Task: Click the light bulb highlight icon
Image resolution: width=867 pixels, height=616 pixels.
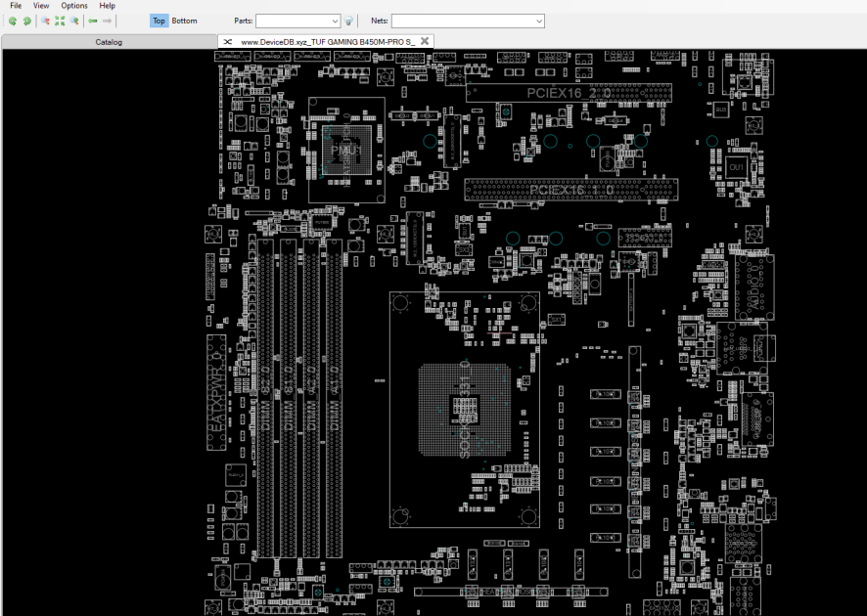Action: (x=348, y=21)
